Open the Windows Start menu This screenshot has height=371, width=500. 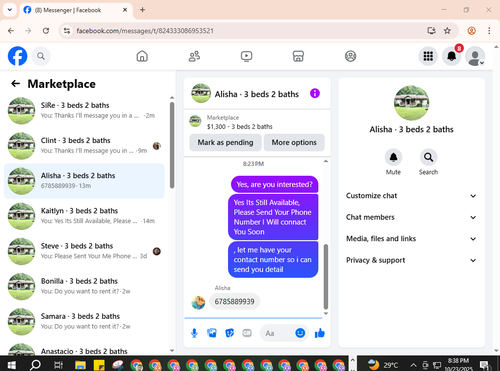11,365
